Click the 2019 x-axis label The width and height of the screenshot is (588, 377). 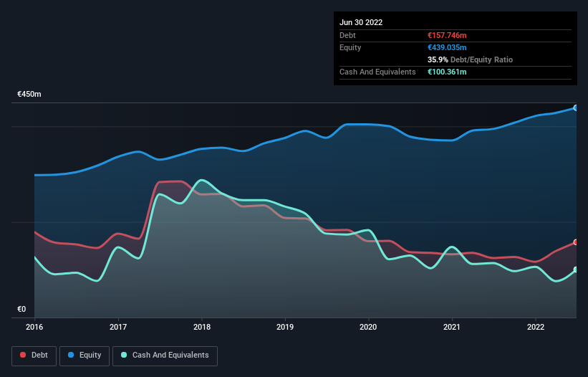click(x=285, y=327)
